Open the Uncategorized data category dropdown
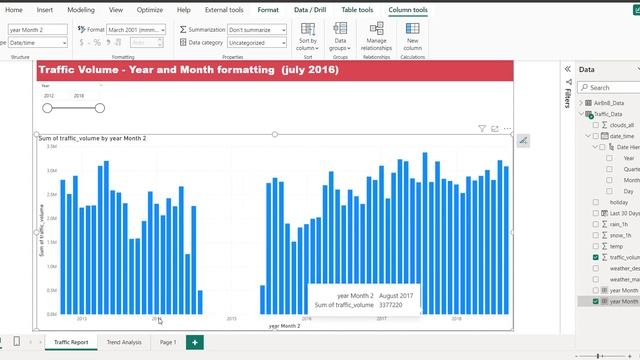 257,42
